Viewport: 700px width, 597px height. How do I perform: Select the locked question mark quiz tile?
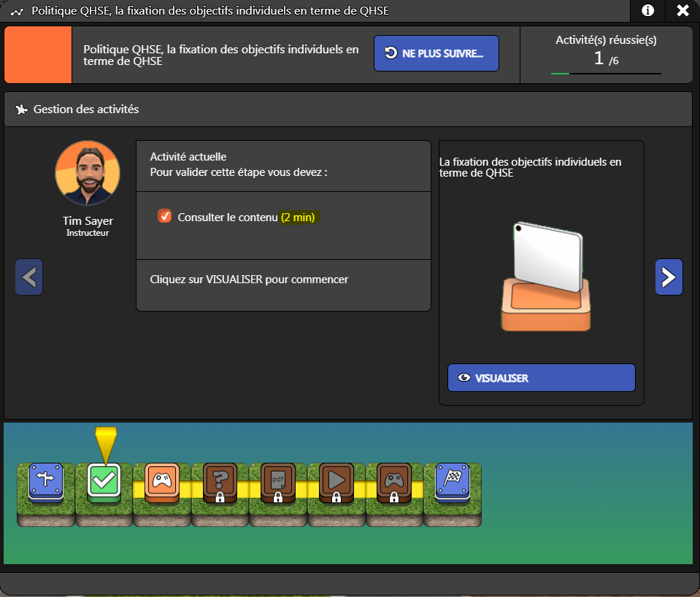click(x=220, y=482)
